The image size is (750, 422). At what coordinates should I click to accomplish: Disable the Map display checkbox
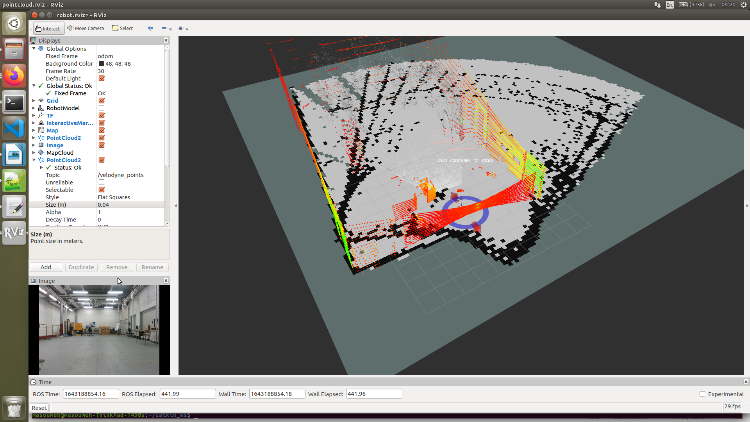(102, 130)
